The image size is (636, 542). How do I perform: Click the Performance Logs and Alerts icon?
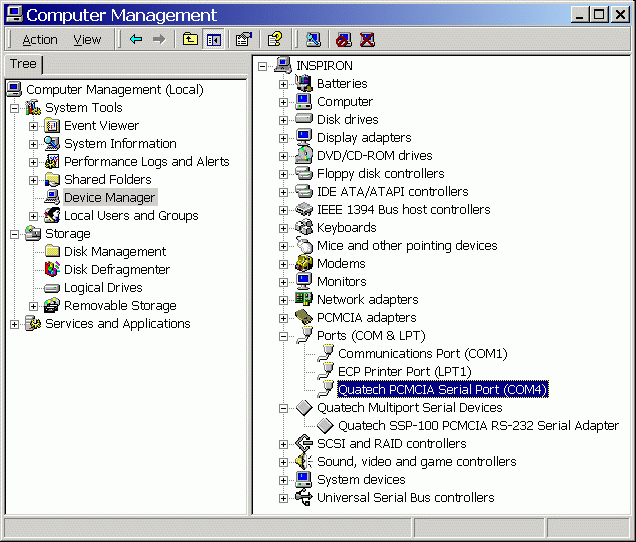(x=52, y=161)
